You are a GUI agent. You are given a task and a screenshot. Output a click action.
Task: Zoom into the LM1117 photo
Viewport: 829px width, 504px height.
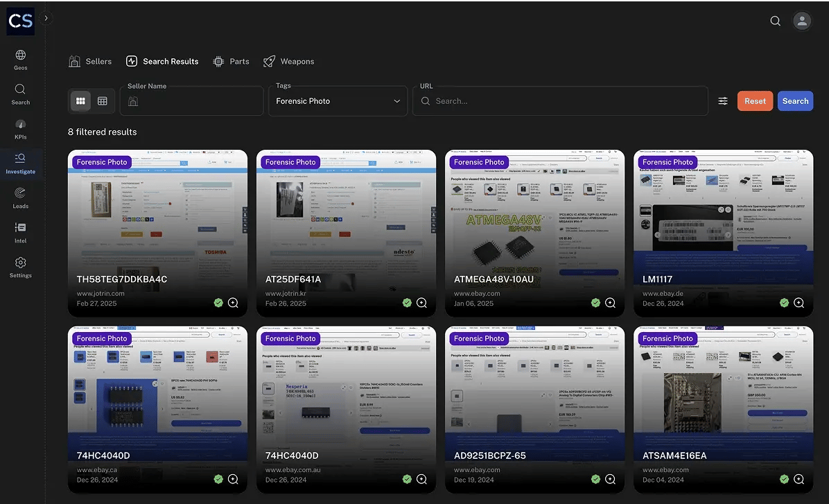(799, 303)
